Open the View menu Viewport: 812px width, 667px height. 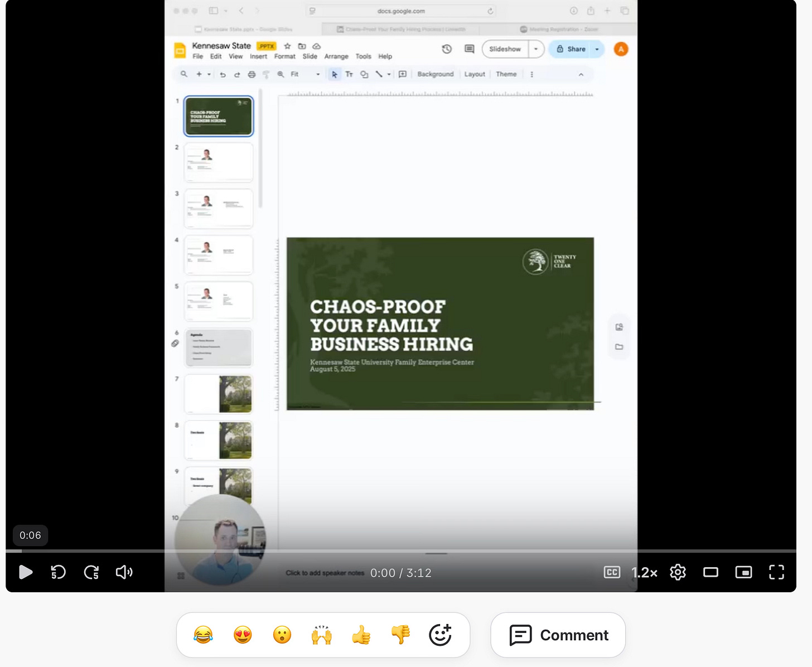pos(236,56)
